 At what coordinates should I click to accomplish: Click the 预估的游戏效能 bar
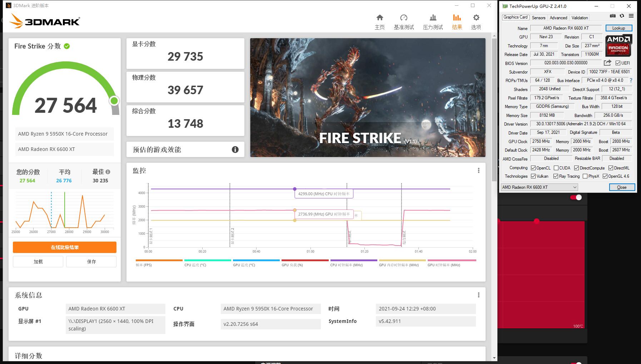(x=185, y=150)
